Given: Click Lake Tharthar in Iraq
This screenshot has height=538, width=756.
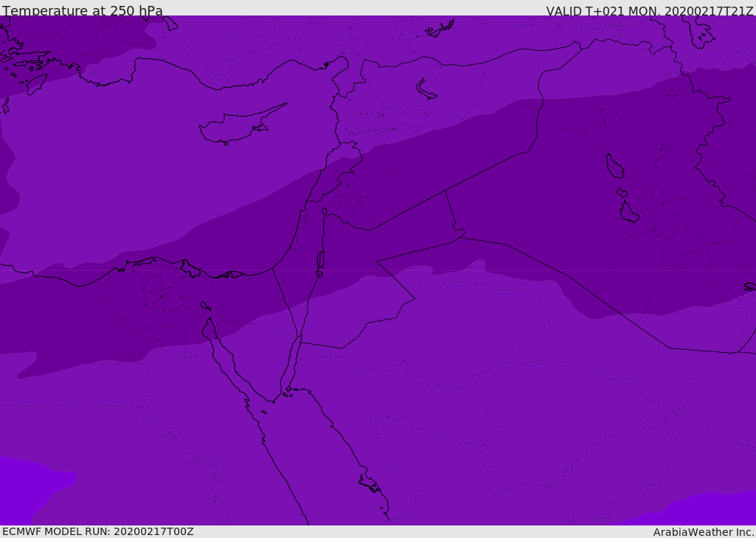Looking at the screenshot, I should point(614,166).
